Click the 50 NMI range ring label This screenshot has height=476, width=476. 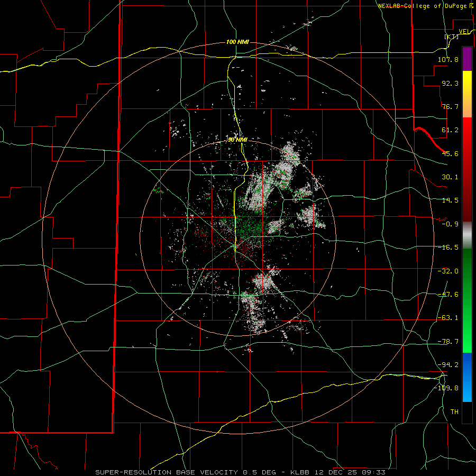pyautogui.click(x=237, y=140)
